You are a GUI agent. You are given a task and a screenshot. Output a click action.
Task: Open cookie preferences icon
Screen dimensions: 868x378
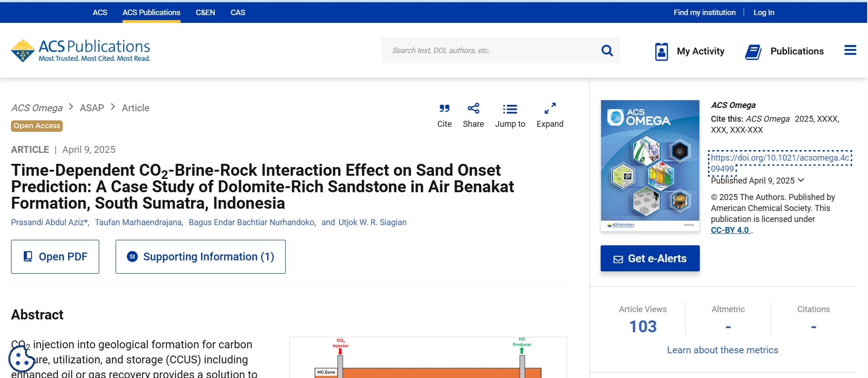tap(21, 358)
